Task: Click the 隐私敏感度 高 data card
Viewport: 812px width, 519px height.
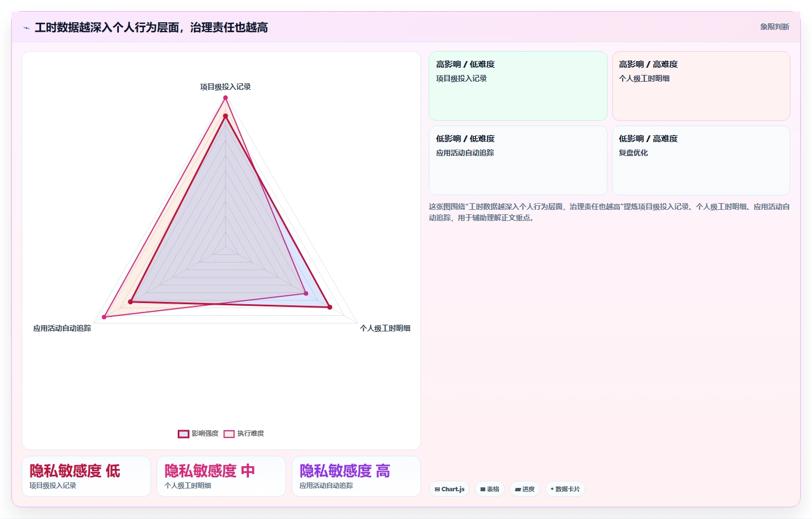Action: 356,476
